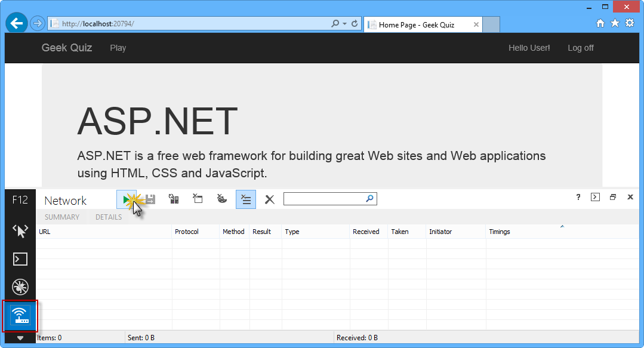The height and width of the screenshot is (348, 644).
Task: Click the Clear cookies icon
Action: tap(221, 199)
